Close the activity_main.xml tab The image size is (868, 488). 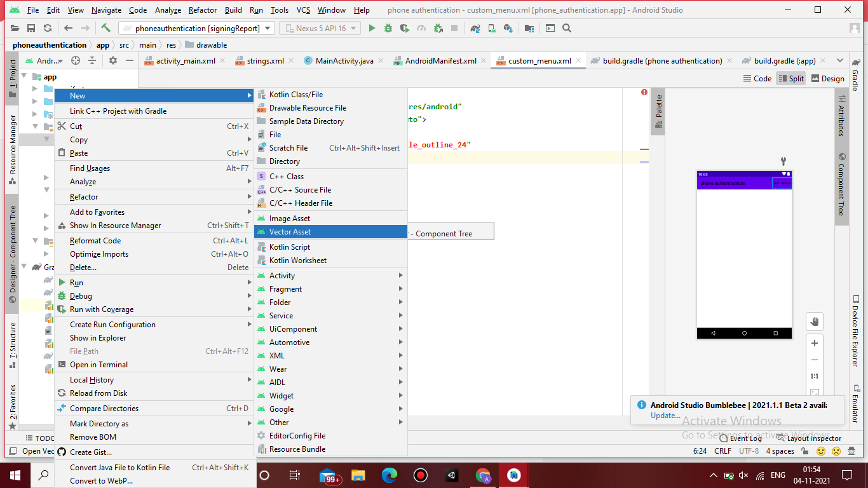click(222, 61)
